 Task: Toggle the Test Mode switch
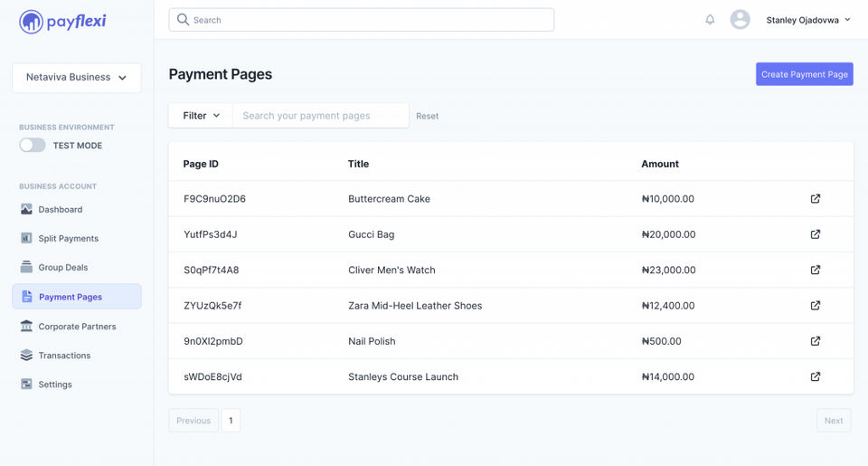(x=33, y=145)
